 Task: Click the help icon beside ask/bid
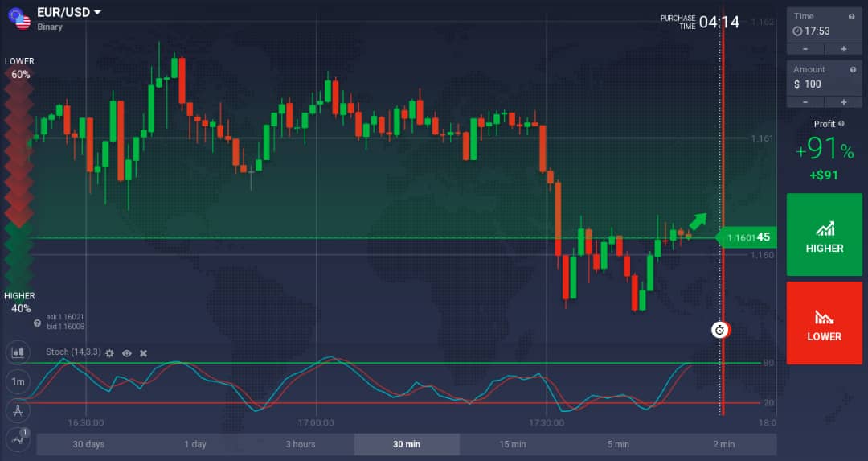click(37, 323)
